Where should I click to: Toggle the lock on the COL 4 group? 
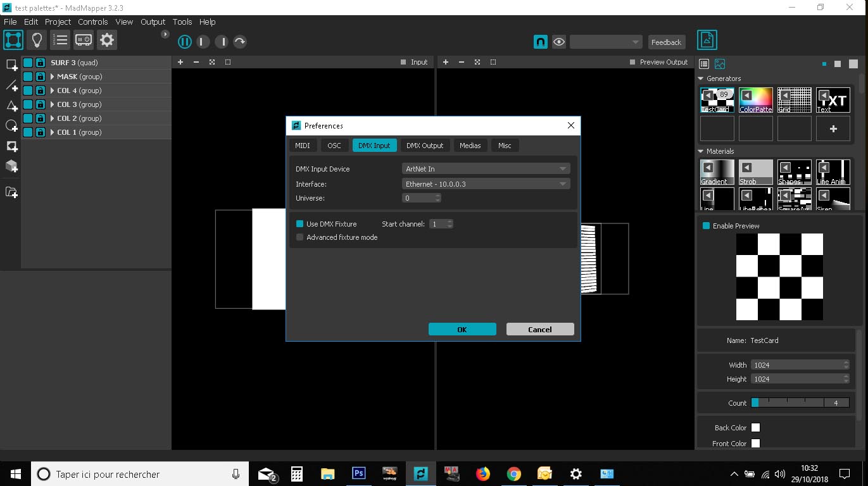(40, 90)
